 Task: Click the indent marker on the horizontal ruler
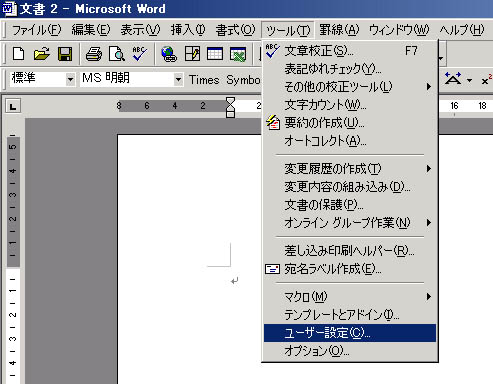(x=230, y=107)
